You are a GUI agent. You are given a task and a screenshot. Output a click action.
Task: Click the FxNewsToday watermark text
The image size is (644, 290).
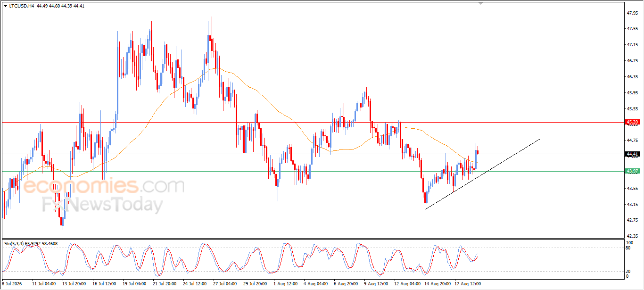point(102,205)
